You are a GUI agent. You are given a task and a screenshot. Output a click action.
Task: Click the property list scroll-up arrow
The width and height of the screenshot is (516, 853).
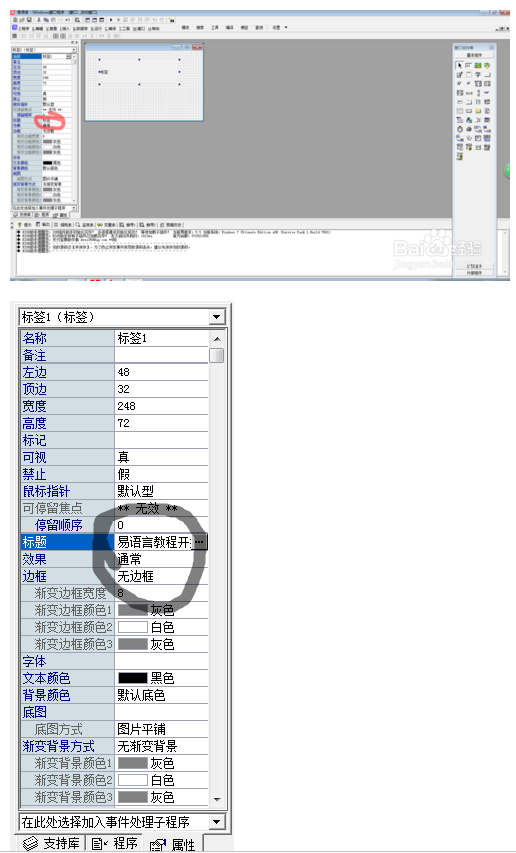point(217,338)
